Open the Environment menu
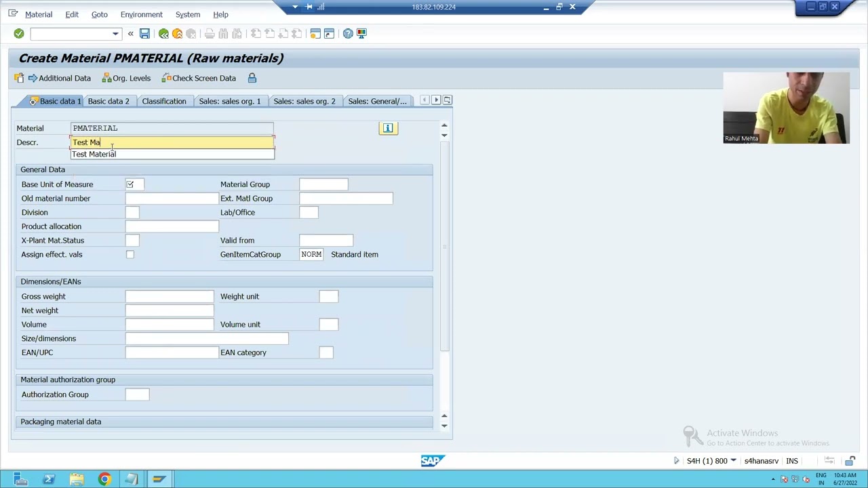Viewport: 868px width, 488px height. pyautogui.click(x=141, y=14)
